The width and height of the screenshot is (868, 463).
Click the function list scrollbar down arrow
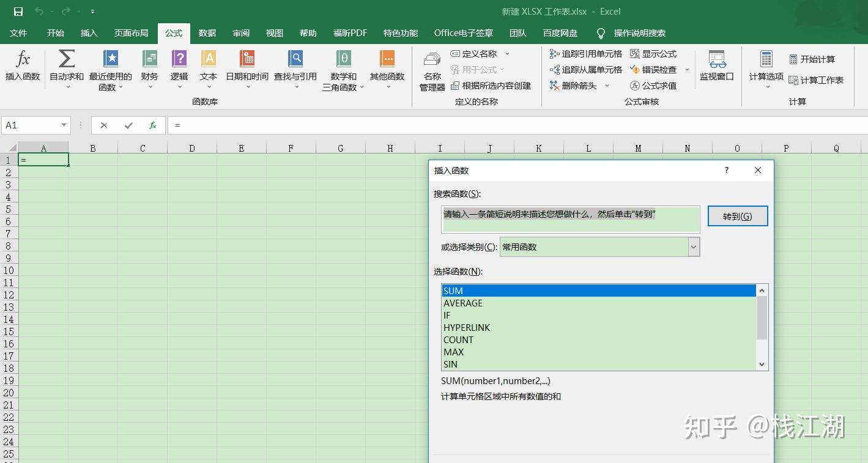point(762,365)
